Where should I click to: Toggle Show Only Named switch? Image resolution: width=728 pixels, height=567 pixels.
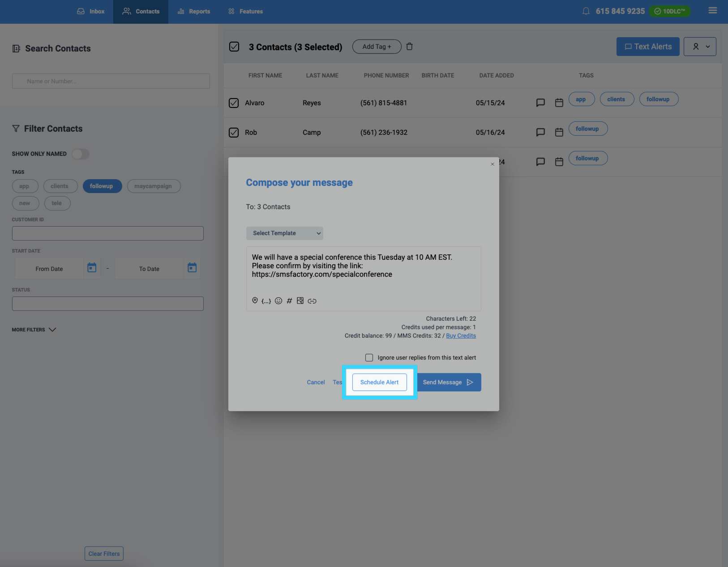coord(81,154)
